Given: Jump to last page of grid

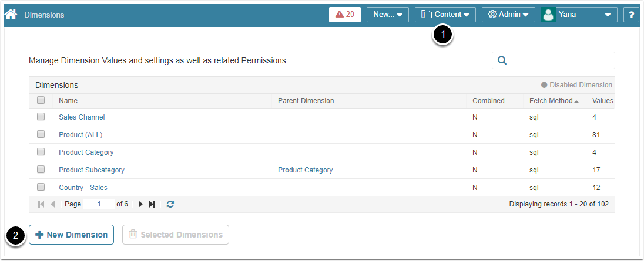Looking at the screenshot, I should point(152,204).
